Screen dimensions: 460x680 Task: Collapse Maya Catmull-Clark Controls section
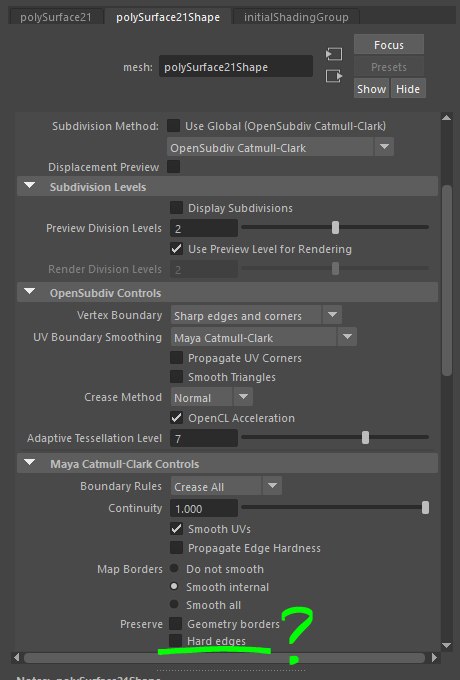(x=29, y=463)
